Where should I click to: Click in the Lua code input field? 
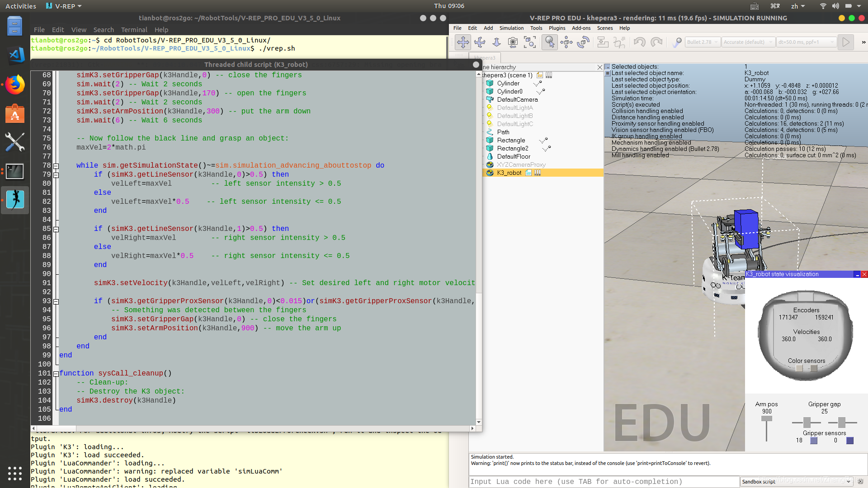(x=604, y=482)
